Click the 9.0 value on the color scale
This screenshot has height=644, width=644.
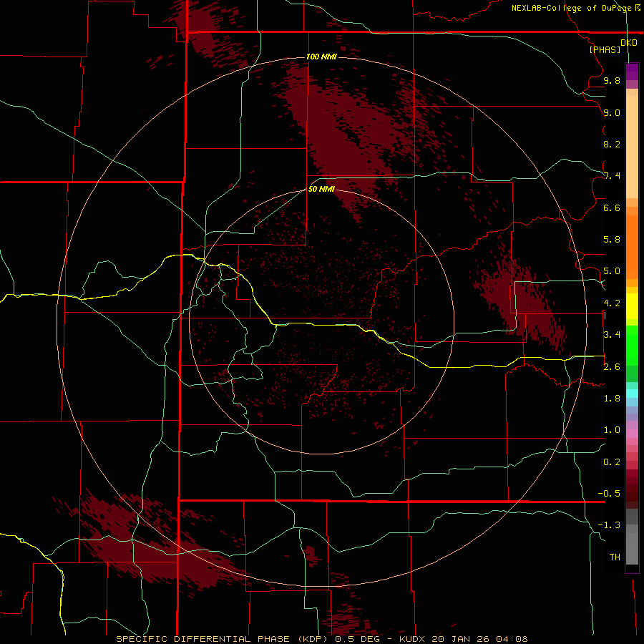click(612, 112)
